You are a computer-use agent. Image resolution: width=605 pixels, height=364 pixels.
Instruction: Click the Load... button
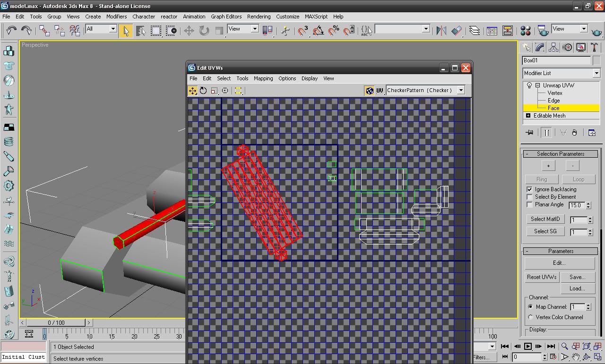pos(578,288)
